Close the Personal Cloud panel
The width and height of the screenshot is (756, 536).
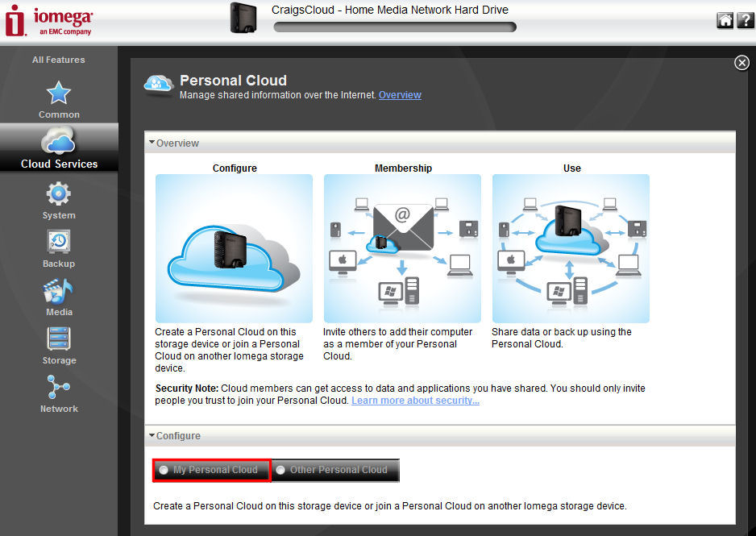pyautogui.click(x=741, y=63)
